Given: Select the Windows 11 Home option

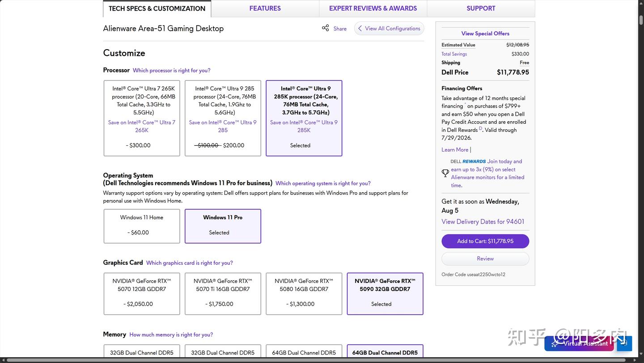Looking at the screenshot, I should coord(142,226).
